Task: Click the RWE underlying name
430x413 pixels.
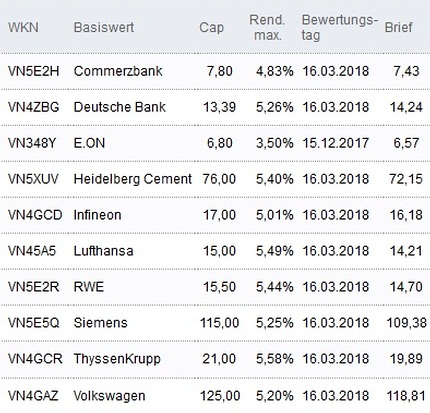Action: click(x=89, y=287)
